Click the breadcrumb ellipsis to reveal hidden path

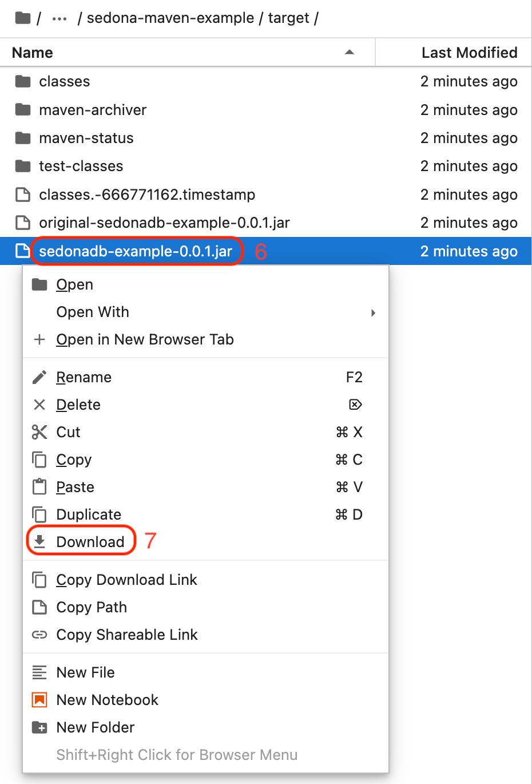(x=59, y=18)
